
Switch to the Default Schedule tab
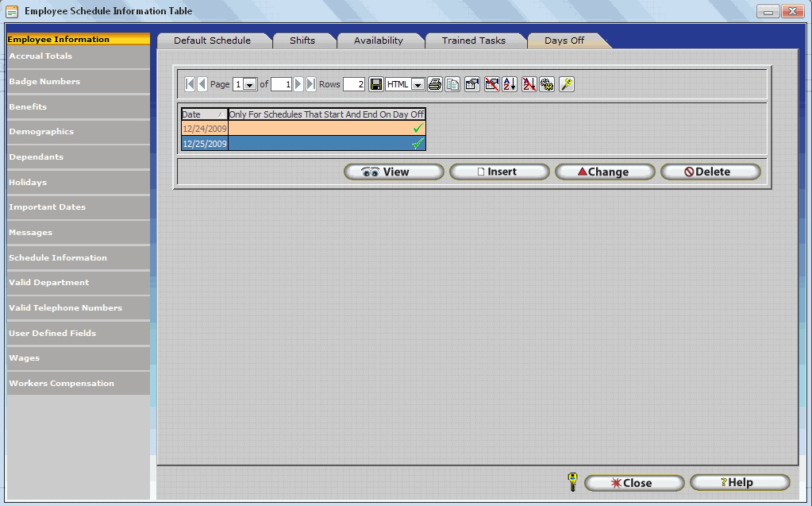click(x=212, y=41)
